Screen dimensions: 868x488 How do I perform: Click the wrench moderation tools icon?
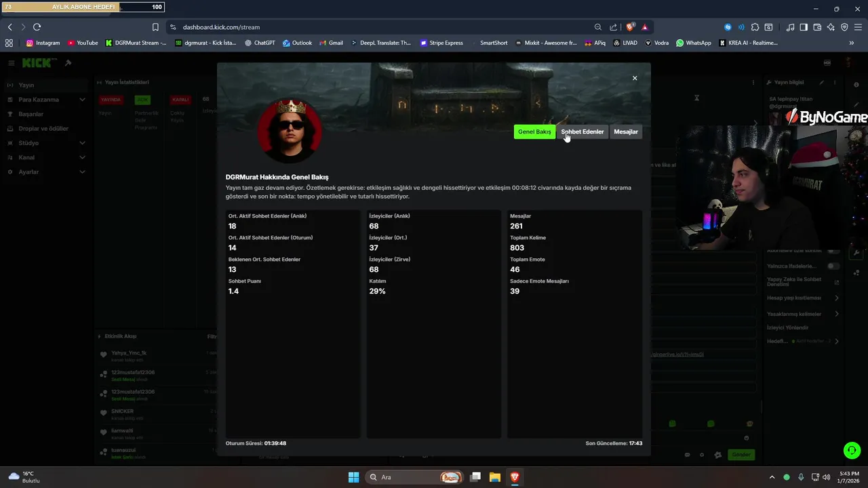tap(856, 252)
